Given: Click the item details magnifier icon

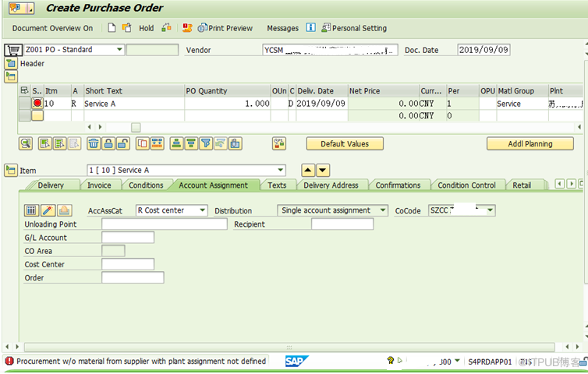Looking at the screenshot, I should pyautogui.click(x=26, y=143).
